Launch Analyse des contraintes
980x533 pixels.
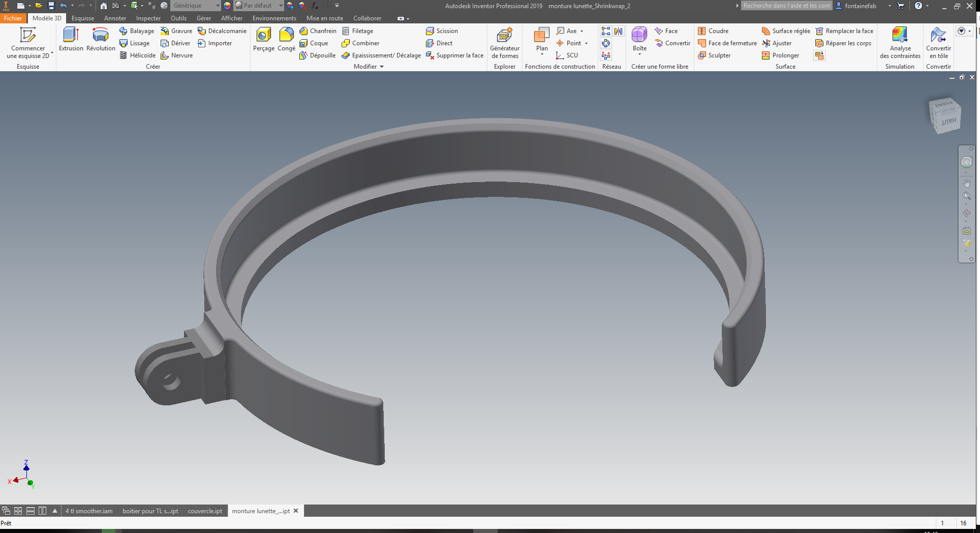pyautogui.click(x=900, y=43)
